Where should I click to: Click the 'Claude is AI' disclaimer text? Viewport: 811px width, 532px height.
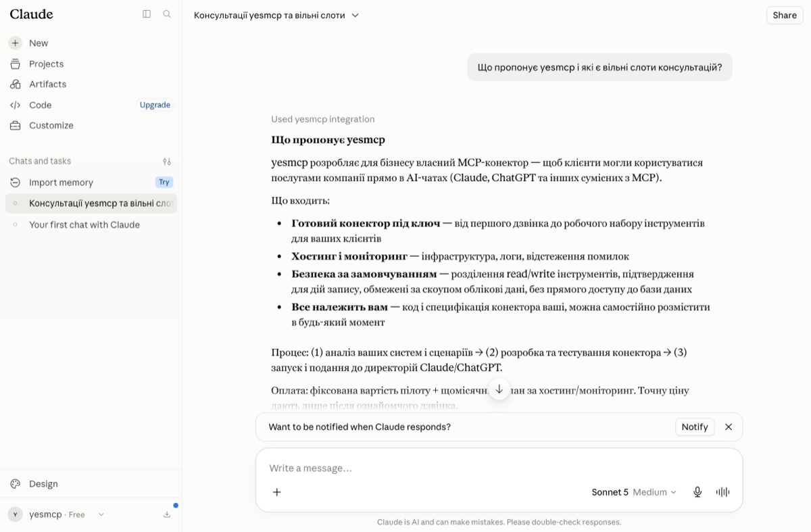pos(499,523)
